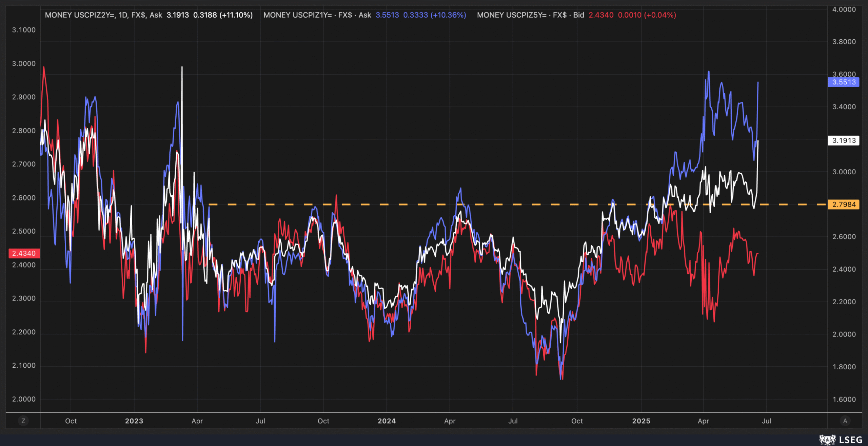Click the 2023 label on time axis
The width and height of the screenshot is (868, 446).
pos(134,421)
